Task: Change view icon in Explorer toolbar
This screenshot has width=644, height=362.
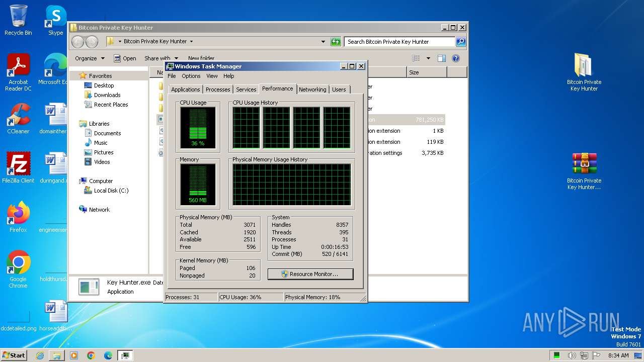Action: click(x=416, y=58)
